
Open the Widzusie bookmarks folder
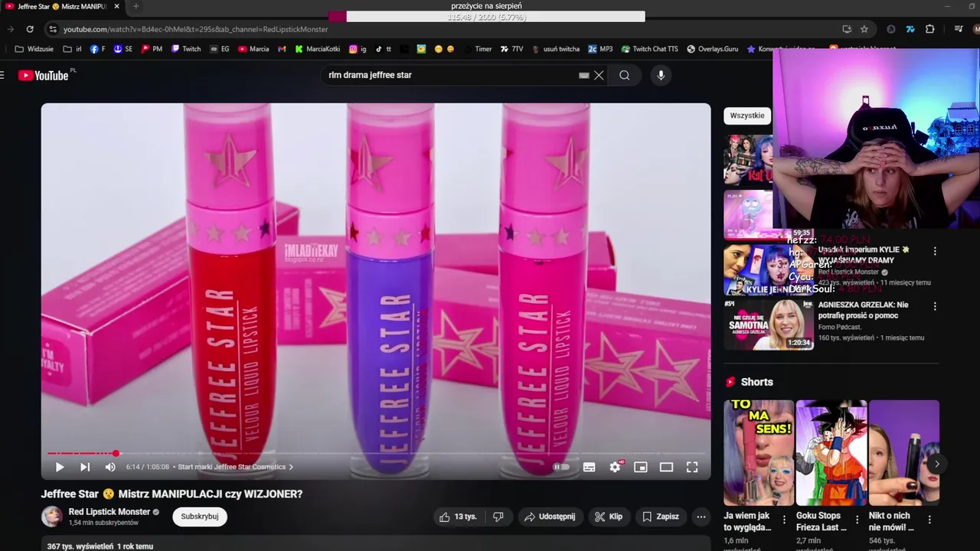34,49
